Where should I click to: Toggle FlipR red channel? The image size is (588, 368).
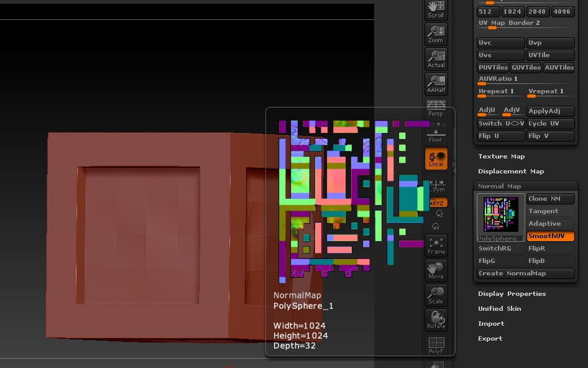(551, 248)
